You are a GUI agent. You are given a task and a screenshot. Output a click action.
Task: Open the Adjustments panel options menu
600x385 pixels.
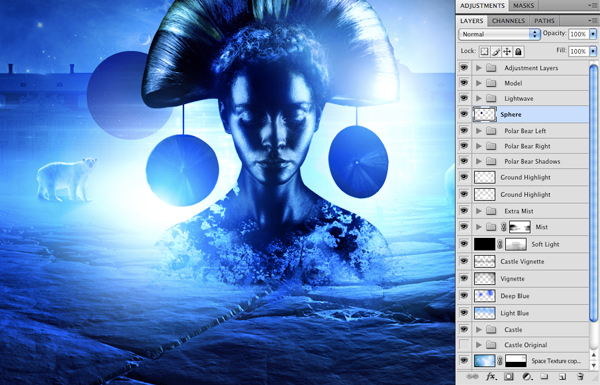(x=592, y=5)
